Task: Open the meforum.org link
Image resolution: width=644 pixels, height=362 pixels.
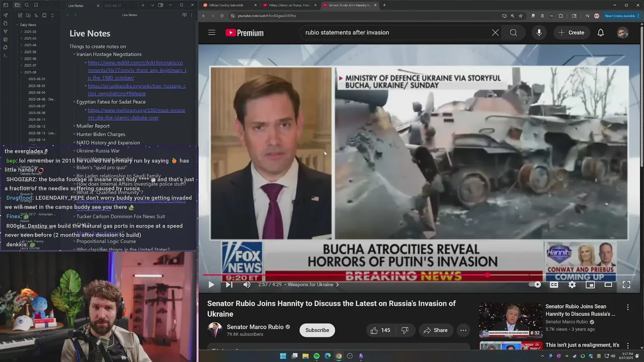Action: (x=136, y=114)
